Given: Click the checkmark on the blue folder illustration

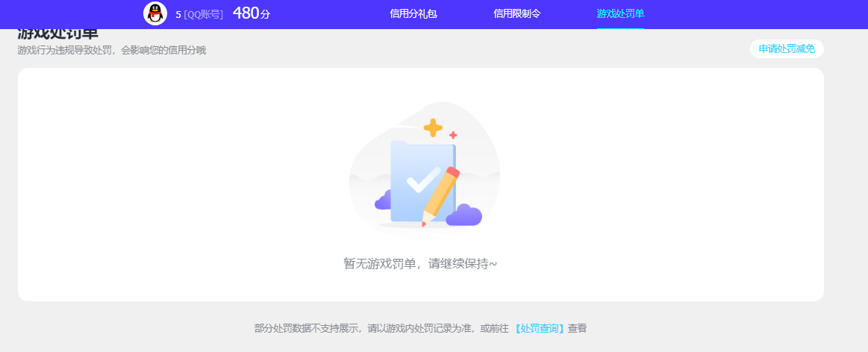Looking at the screenshot, I should [421, 180].
